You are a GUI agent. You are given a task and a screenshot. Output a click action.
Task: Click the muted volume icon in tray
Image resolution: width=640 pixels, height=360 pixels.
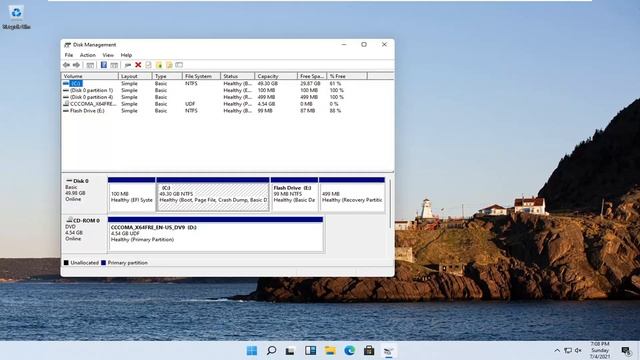[578, 351]
